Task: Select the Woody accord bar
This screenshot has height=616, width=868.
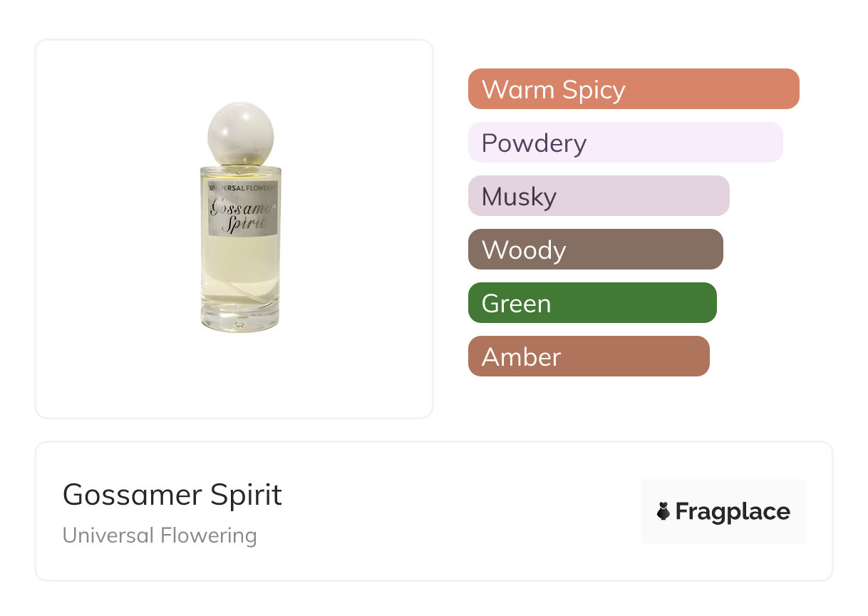Action: tap(596, 250)
